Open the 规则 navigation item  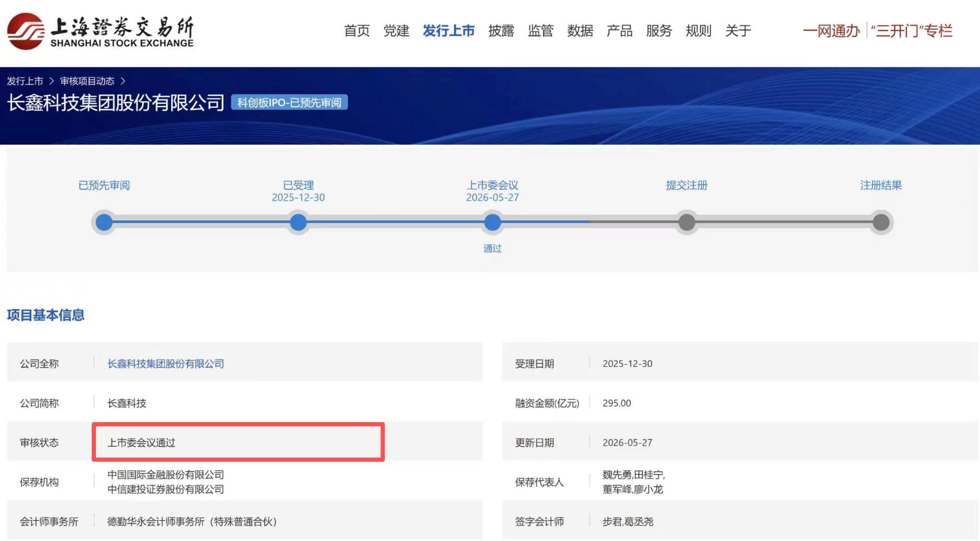pos(699,31)
